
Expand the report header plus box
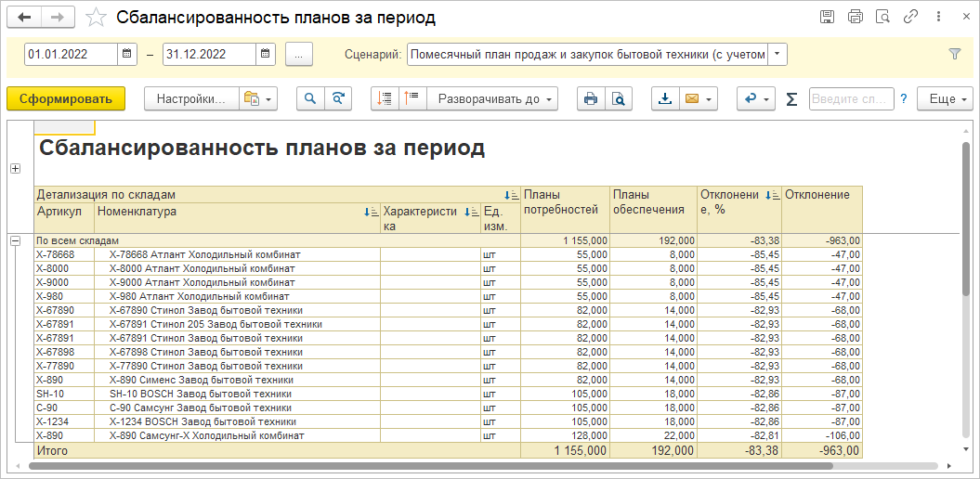coord(15,168)
